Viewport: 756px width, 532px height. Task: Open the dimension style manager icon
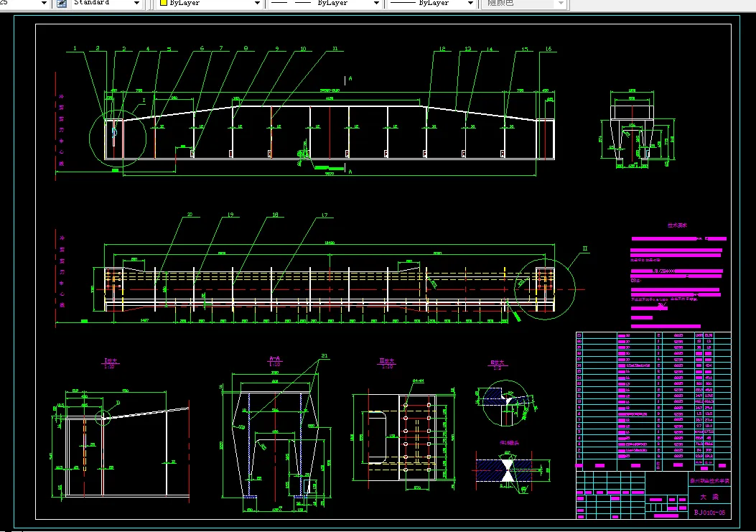click(x=62, y=4)
